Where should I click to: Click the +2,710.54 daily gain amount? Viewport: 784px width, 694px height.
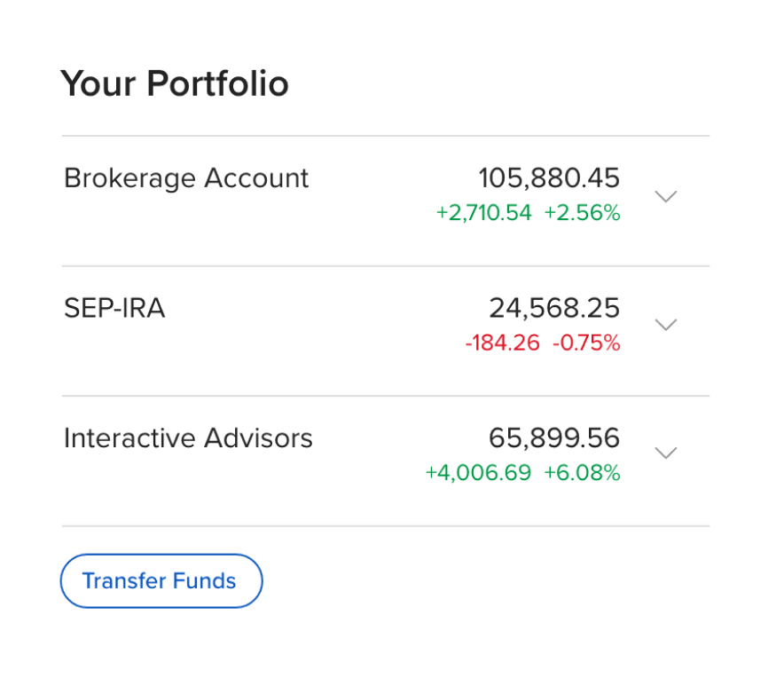[483, 212]
